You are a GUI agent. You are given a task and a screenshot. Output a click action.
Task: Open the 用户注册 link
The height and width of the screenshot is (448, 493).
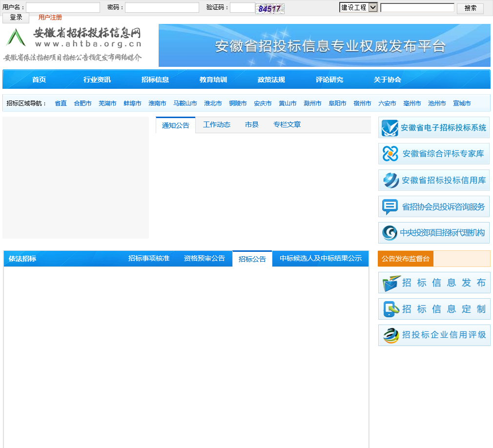pyautogui.click(x=50, y=17)
